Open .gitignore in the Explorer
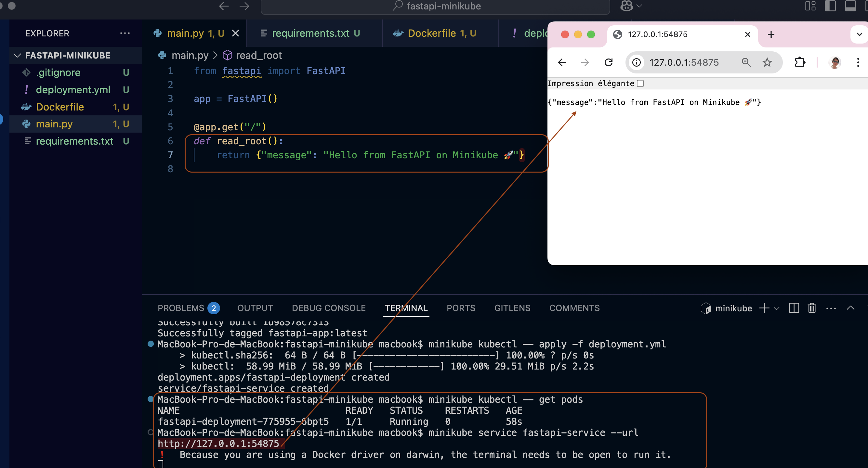Screen dimensions: 868x468 pos(75,72)
